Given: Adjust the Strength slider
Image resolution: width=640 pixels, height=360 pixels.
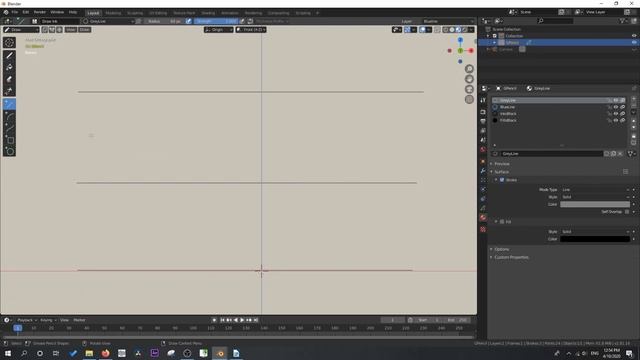Looking at the screenshot, I should tap(216, 21).
